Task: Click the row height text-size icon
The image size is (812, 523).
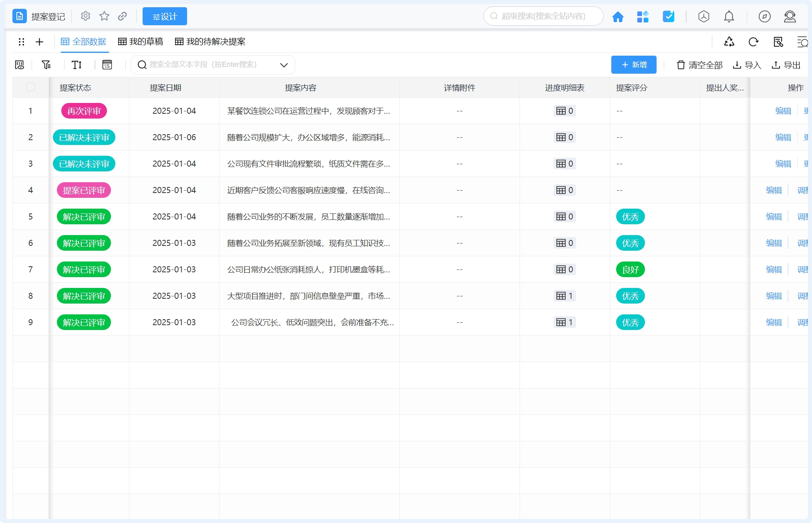Action: coord(77,65)
